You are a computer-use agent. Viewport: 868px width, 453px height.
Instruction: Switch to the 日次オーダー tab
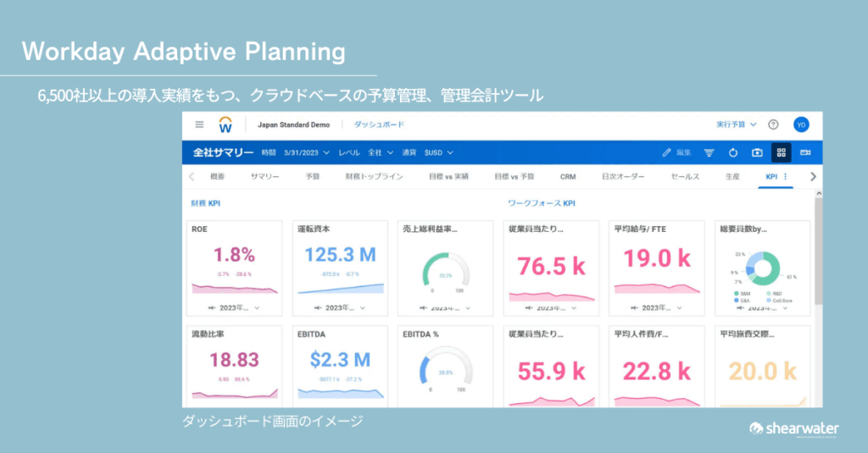coord(623,176)
